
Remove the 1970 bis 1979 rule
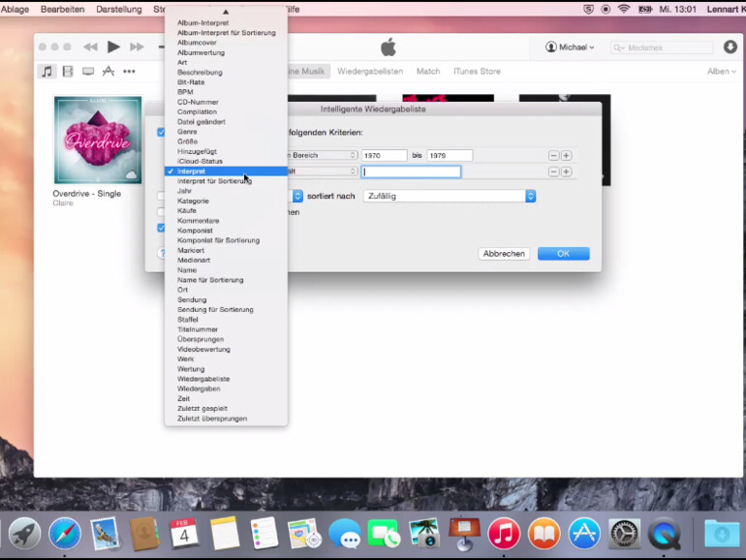pos(553,156)
